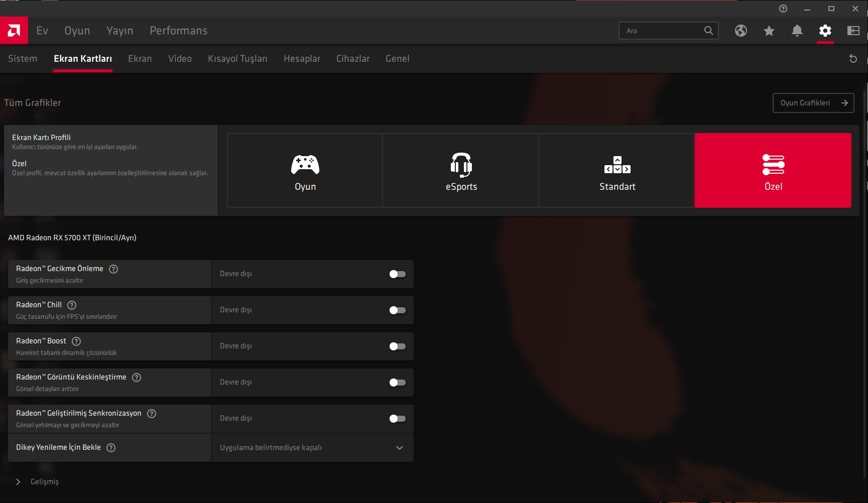Enable Radeon Chill toggle
Screen dimensions: 868x503
point(397,310)
